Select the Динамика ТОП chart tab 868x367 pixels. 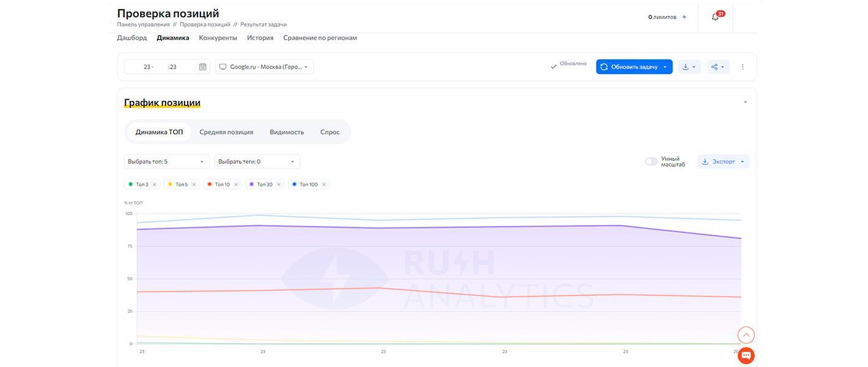(159, 132)
